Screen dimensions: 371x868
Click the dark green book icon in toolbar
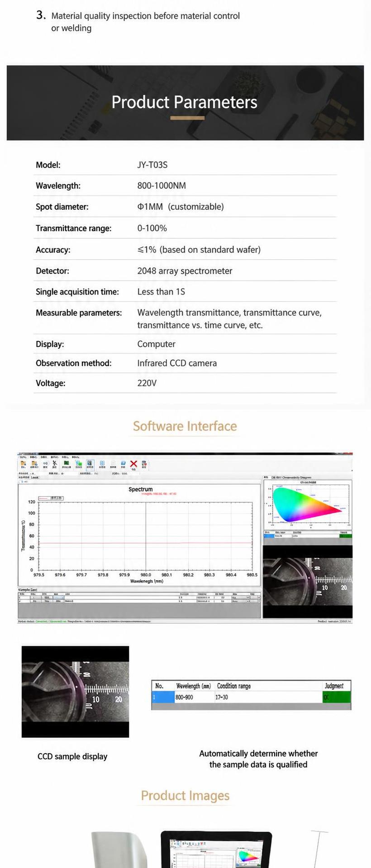pos(66,463)
